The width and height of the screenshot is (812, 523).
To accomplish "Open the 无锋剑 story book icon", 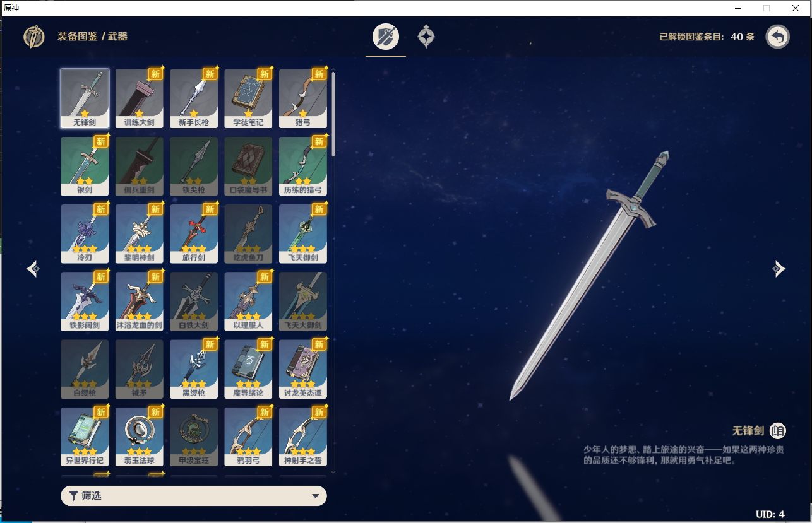I will [x=778, y=431].
